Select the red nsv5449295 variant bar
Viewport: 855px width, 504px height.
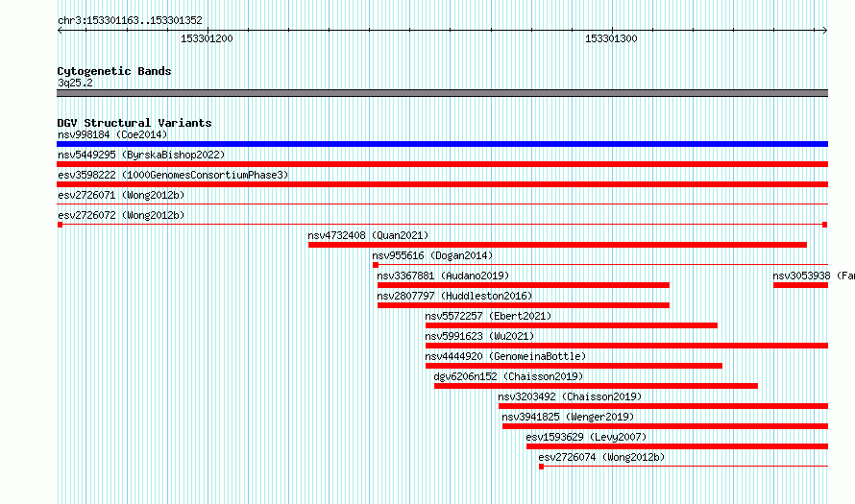coord(442,164)
